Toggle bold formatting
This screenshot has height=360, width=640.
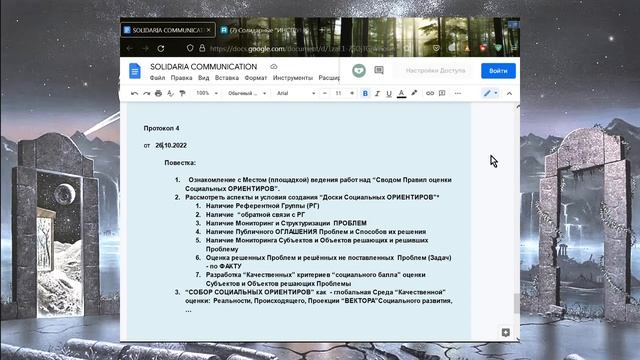365,93
